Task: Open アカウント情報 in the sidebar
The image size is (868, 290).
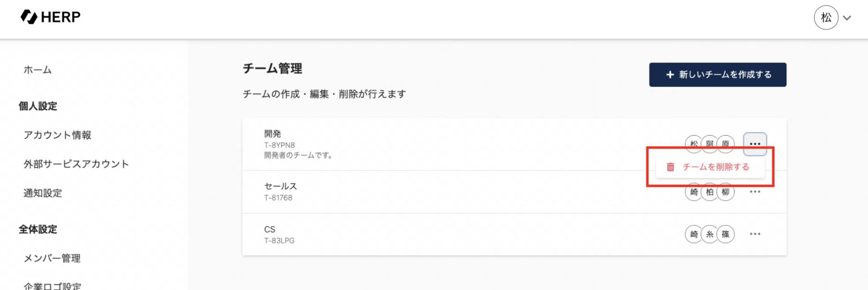Action: pos(57,135)
